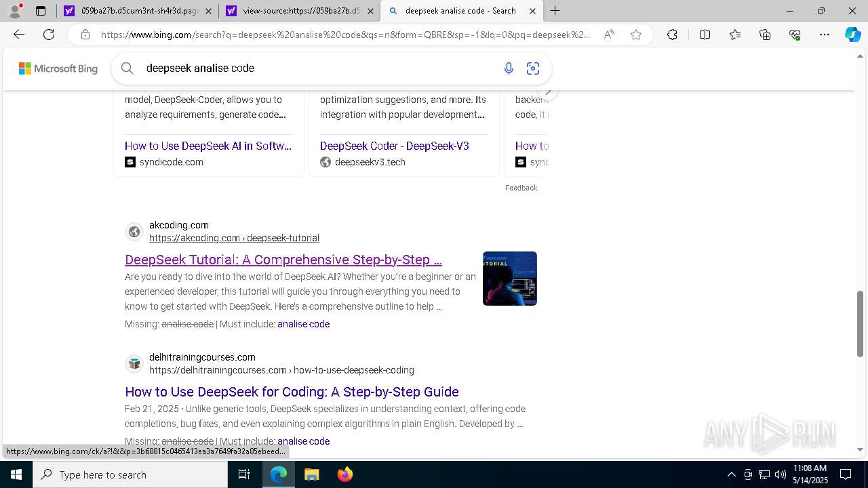Open How to Use DeepSeek AI in Softw link
Screen dimensions: 868x488
tap(208, 146)
